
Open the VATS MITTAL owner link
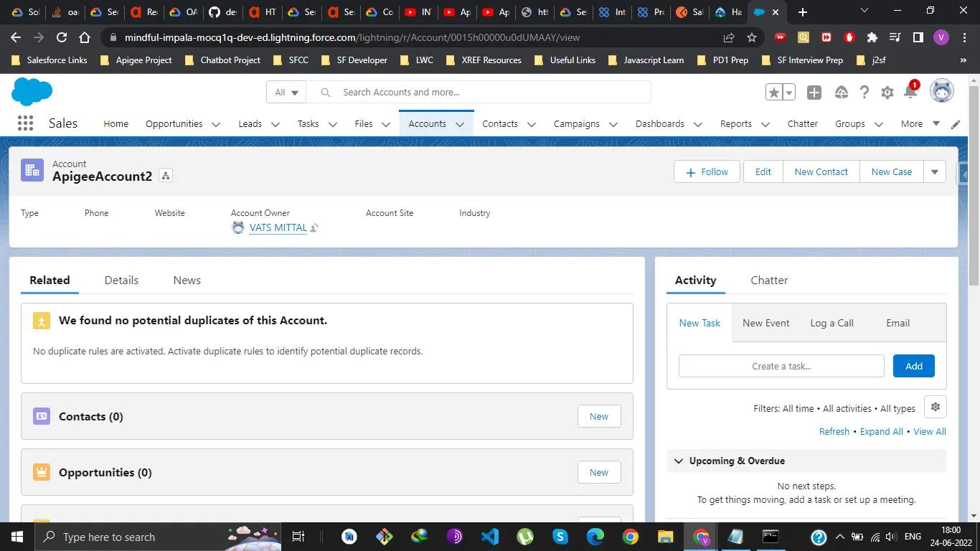[x=278, y=227]
